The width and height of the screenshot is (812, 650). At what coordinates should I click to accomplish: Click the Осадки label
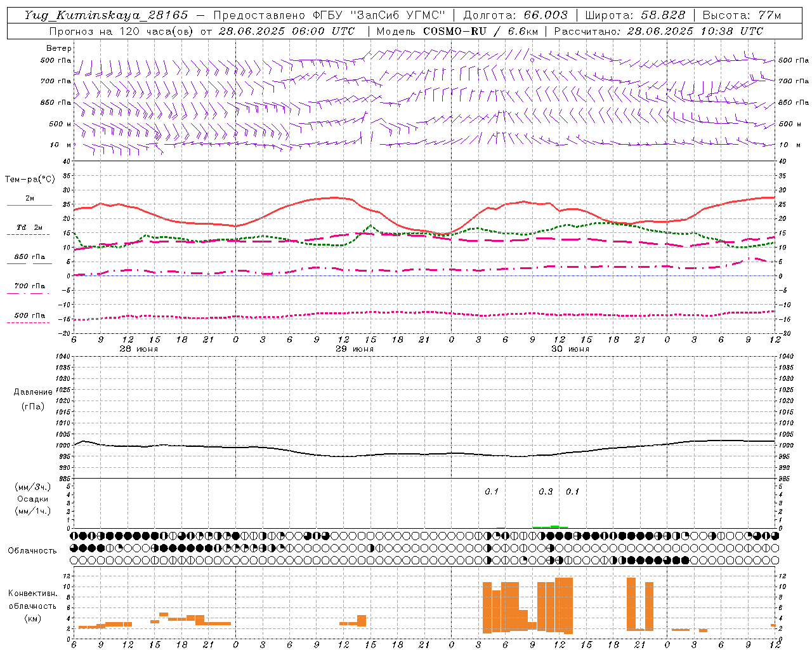point(33,499)
